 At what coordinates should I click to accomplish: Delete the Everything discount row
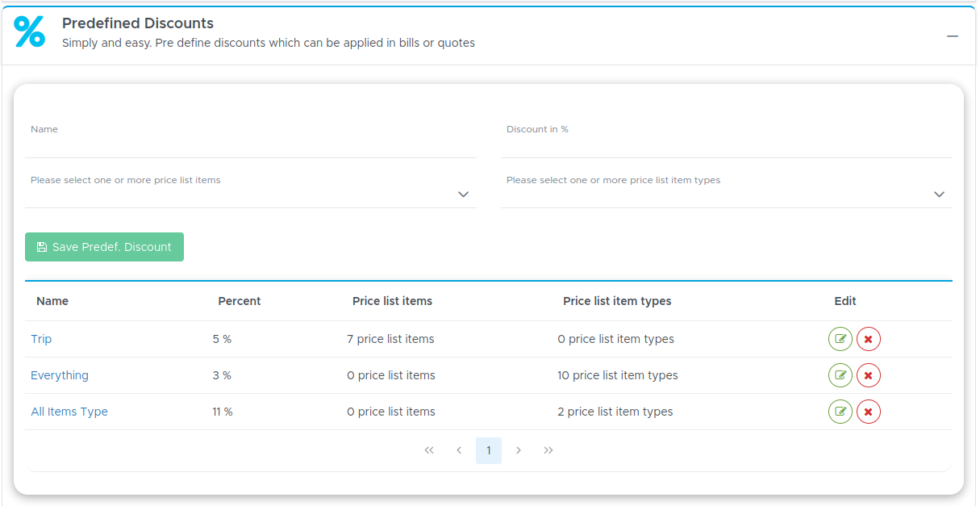coord(869,375)
